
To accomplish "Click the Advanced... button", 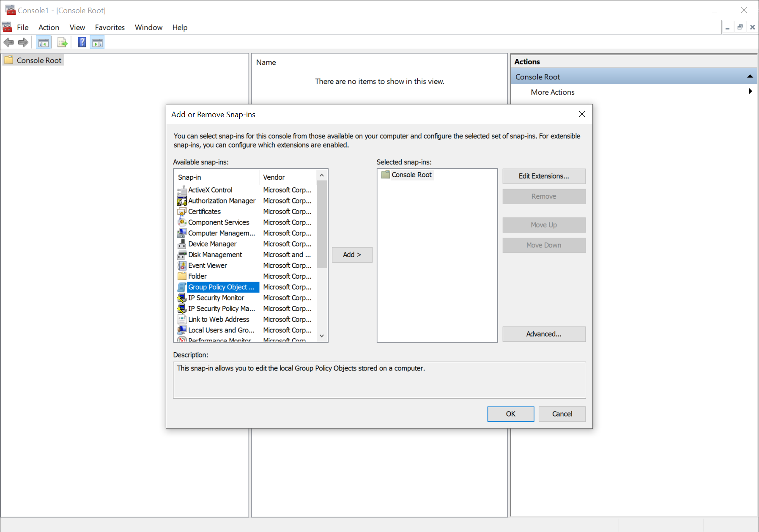I will click(x=544, y=334).
